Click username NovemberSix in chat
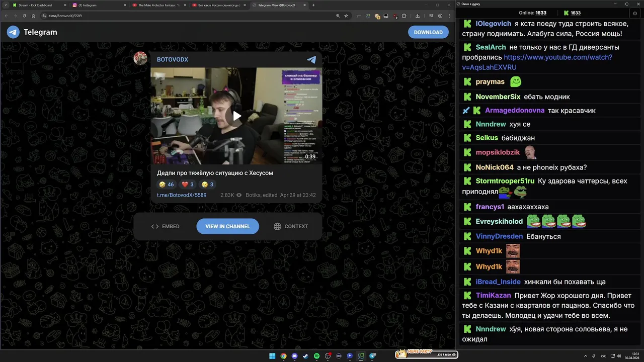 (498, 97)
